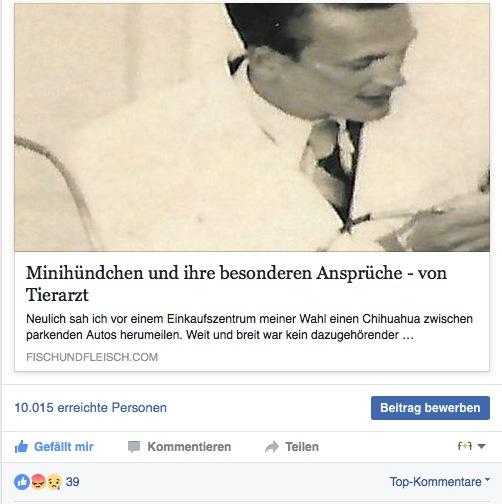Image resolution: width=502 pixels, height=504 pixels.
Task: Click the curved arrow Teilen icon
Action: [x=272, y=447]
